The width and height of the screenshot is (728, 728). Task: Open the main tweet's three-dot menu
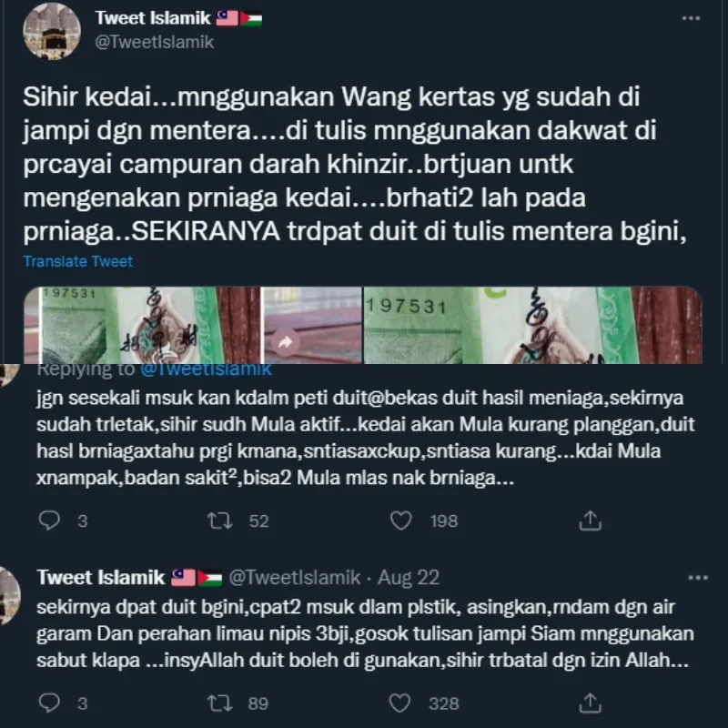691,18
